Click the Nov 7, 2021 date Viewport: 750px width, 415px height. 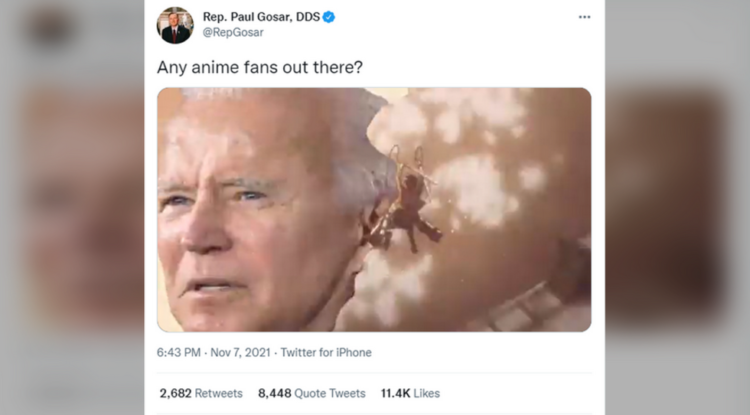coord(241,353)
